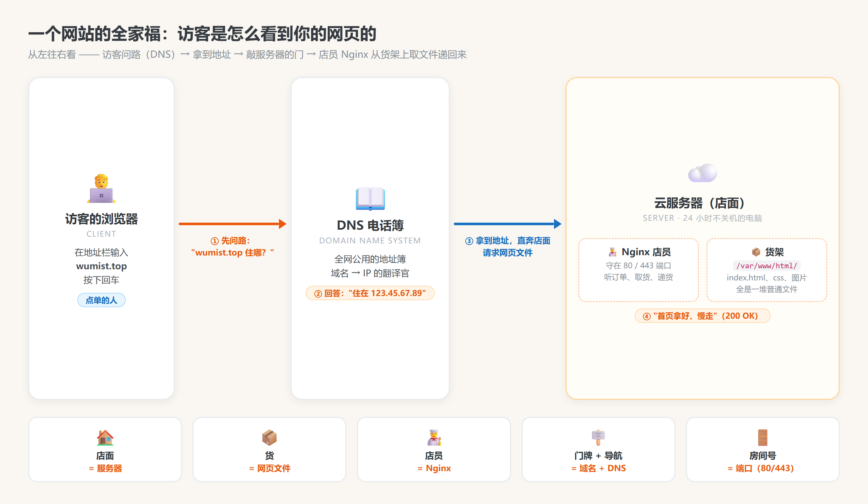Click the 全网公用的地址簿 text

click(370, 259)
